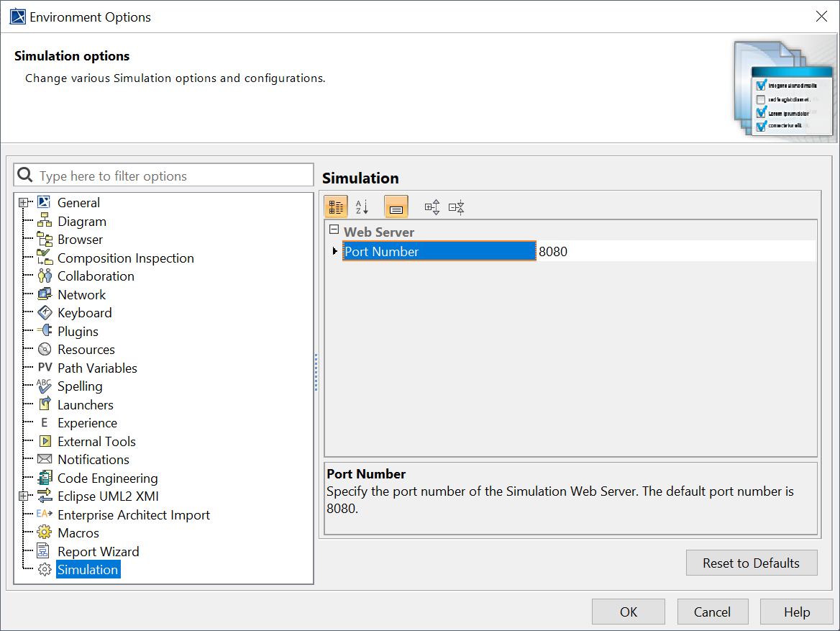The image size is (840, 631).
Task: Click the Keyboard category icon
Action: click(x=45, y=312)
